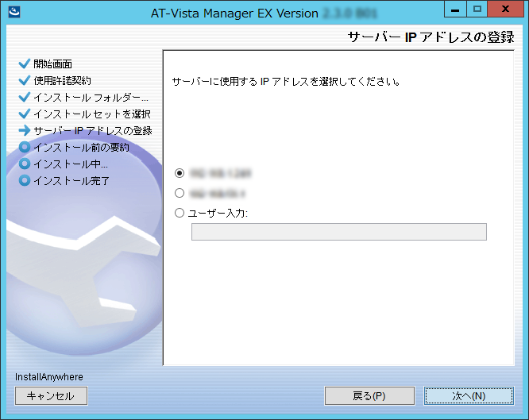Click the ユーザー入力: label text

[x=218, y=214]
